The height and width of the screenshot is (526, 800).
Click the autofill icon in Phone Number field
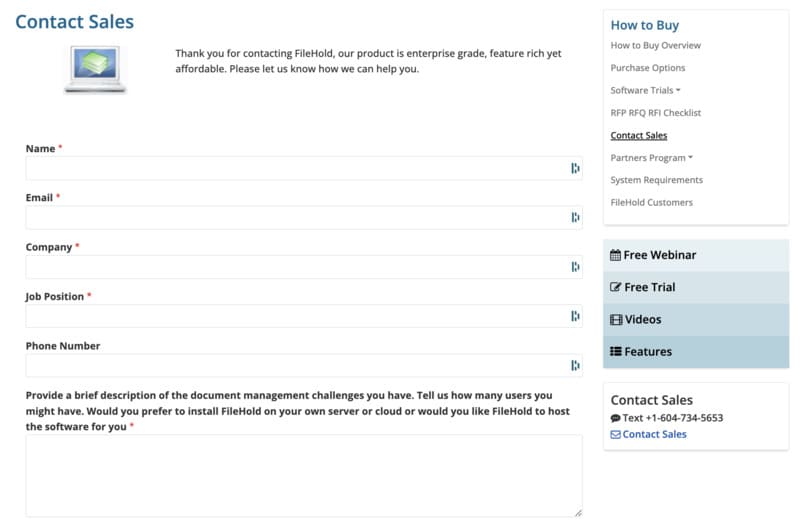tap(575, 365)
